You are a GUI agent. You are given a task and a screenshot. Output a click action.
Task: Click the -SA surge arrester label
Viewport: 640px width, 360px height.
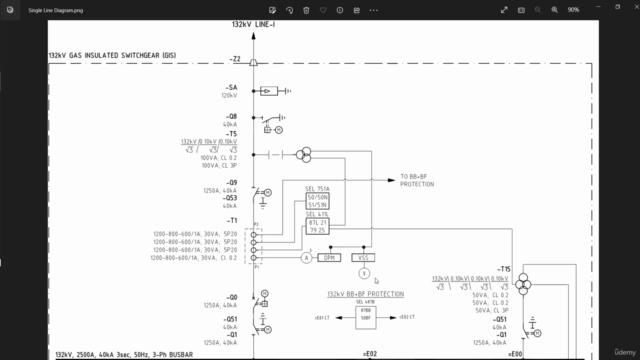231,87
